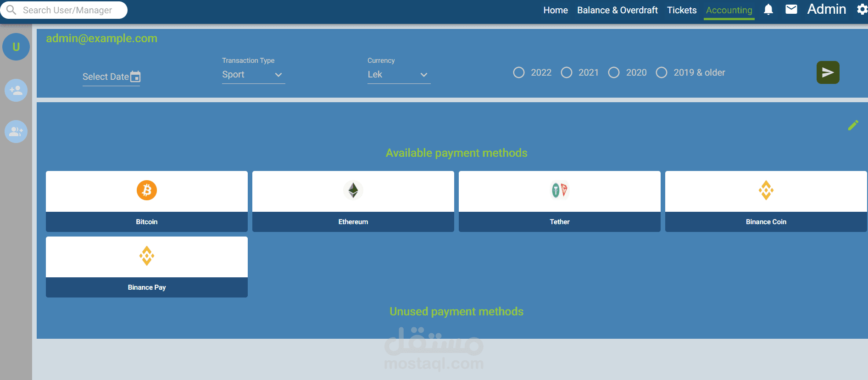Open the Tickets menu item
Image resolution: width=868 pixels, height=380 pixels.
(x=682, y=10)
